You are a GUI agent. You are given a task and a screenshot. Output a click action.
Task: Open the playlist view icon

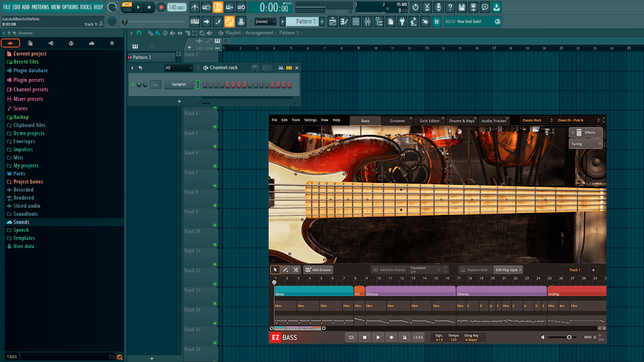coord(333,21)
